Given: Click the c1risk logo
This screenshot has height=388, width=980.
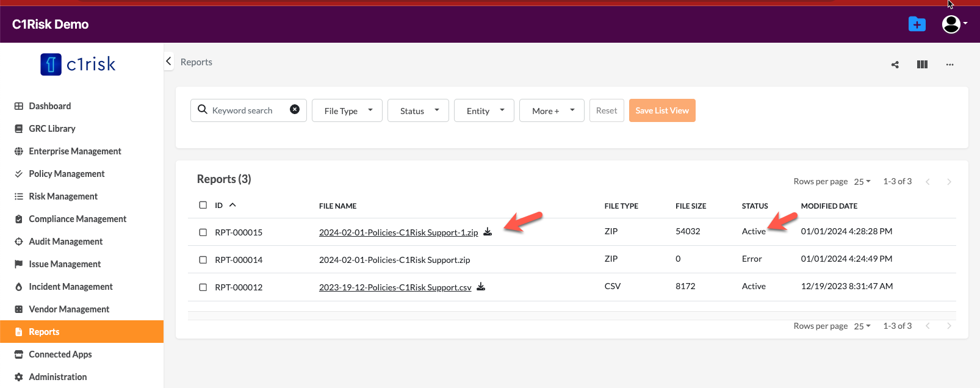Looking at the screenshot, I should point(78,64).
